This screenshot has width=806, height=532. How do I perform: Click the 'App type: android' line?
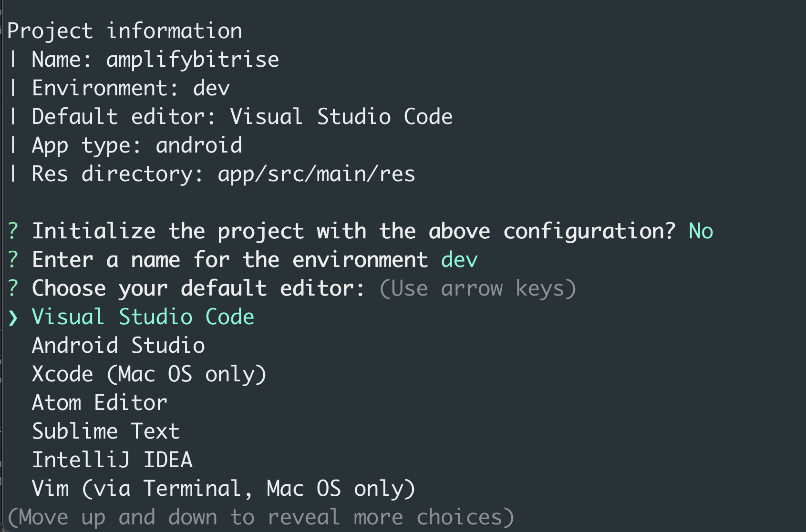[x=137, y=146]
